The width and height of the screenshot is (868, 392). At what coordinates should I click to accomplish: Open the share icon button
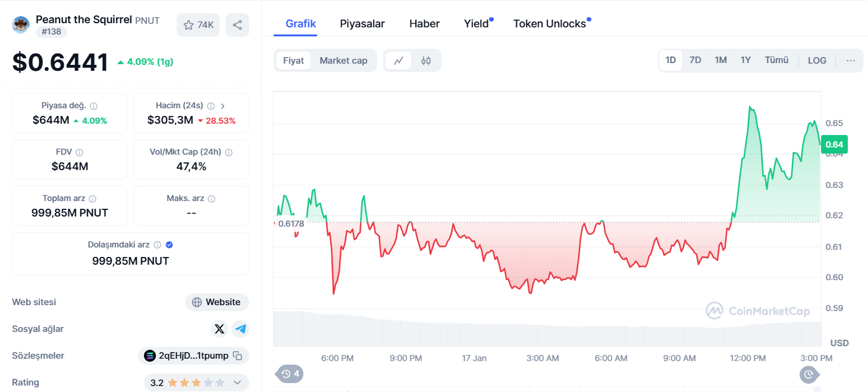pyautogui.click(x=237, y=25)
